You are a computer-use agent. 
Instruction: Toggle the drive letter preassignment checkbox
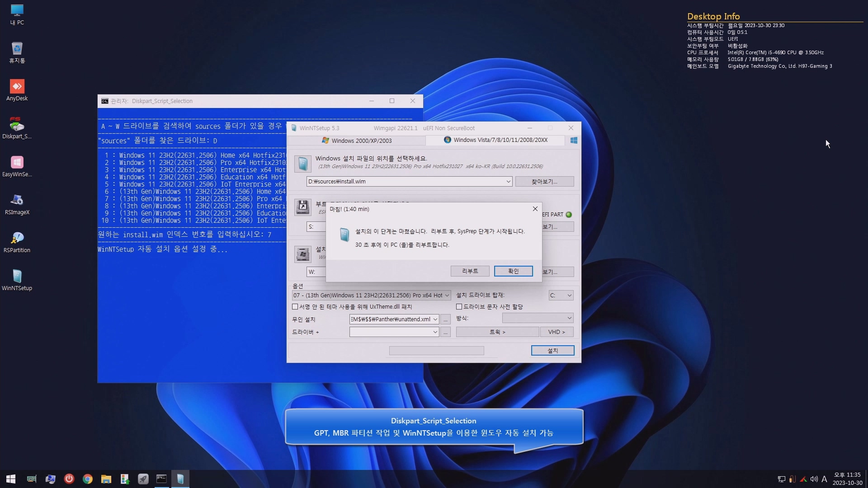pos(459,307)
